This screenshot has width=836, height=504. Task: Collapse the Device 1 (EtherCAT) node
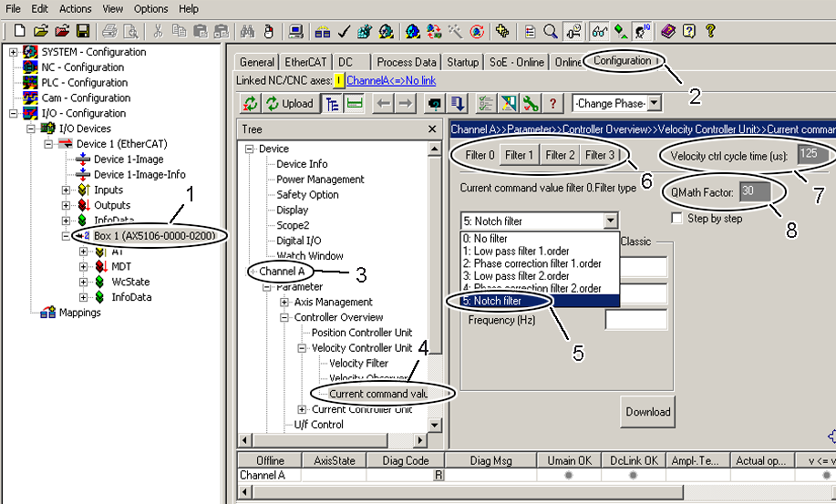coord(48,144)
